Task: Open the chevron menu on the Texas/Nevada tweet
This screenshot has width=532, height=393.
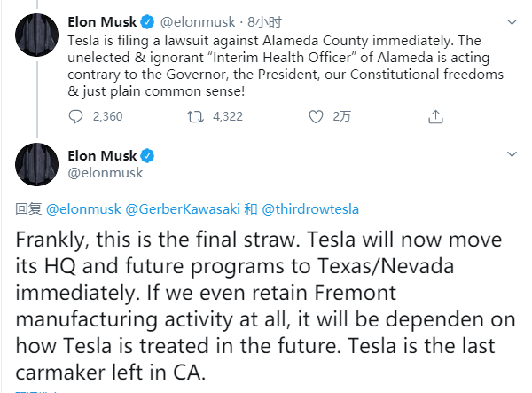Action: pos(512,155)
